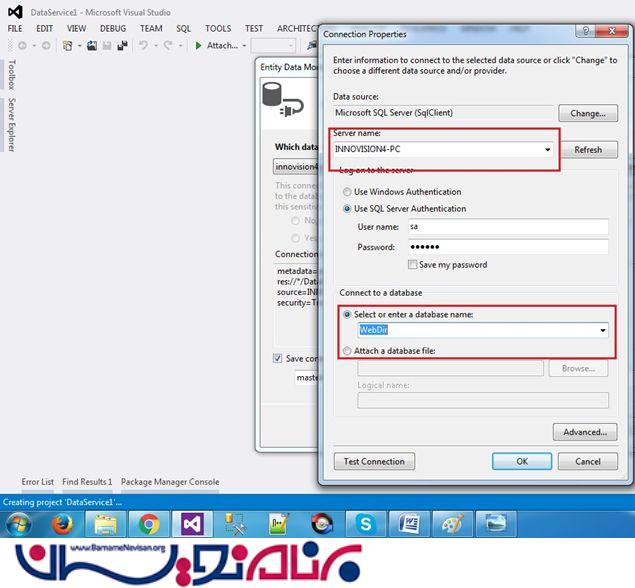Click the Attach... debug button
635x588 pixels.
point(222,45)
